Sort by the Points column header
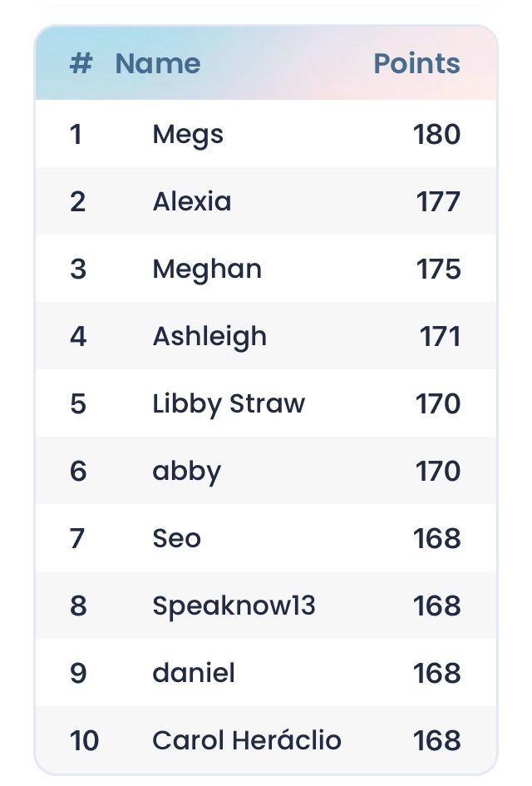This screenshot has height=786, width=532. [416, 64]
